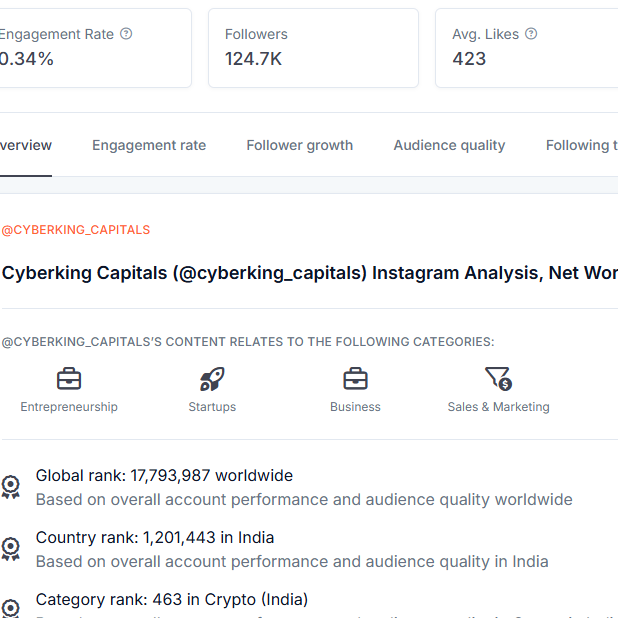The height and width of the screenshot is (618, 618).
Task: Select the Entrepreneurship briefcase icon
Action: pyautogui.click(x=69, y=379)
